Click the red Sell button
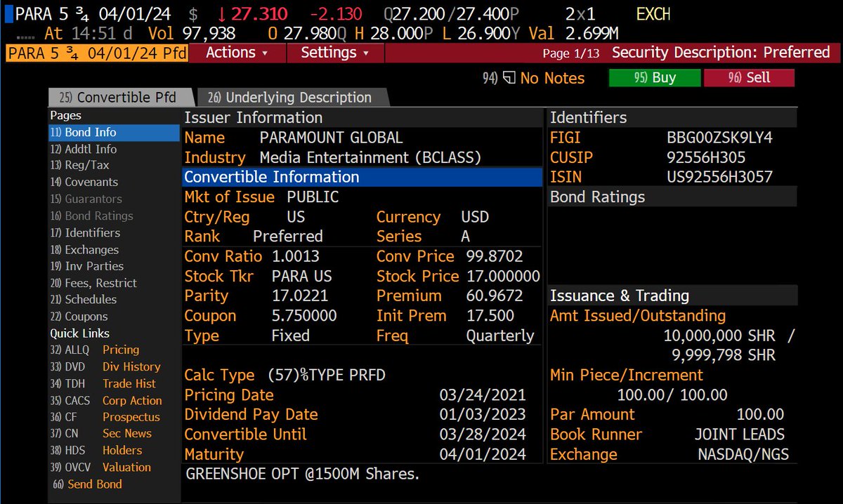The image size is (843, 504). tap(749, 78)
